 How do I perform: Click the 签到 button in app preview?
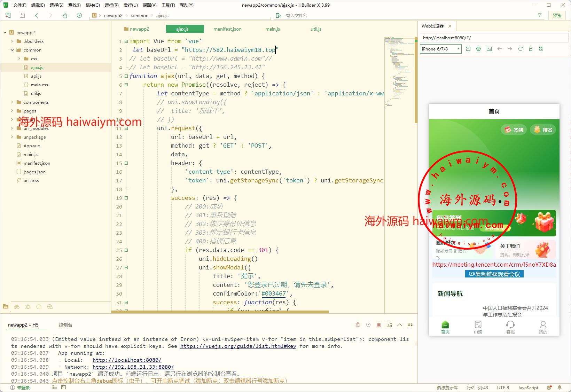514,130
